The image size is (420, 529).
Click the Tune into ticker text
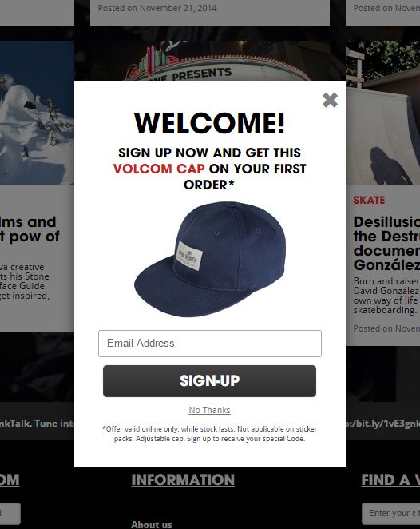[x=54, y=424]
